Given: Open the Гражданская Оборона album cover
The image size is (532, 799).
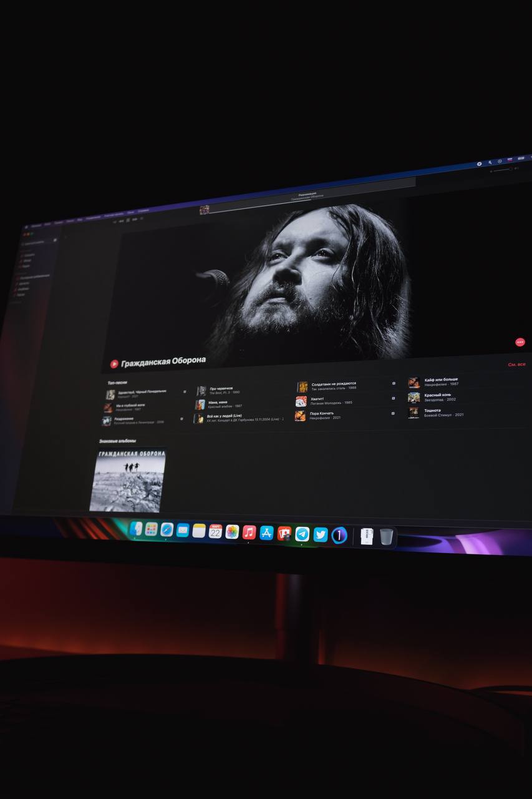Looking at the screenshot, I should coord(128,480).
